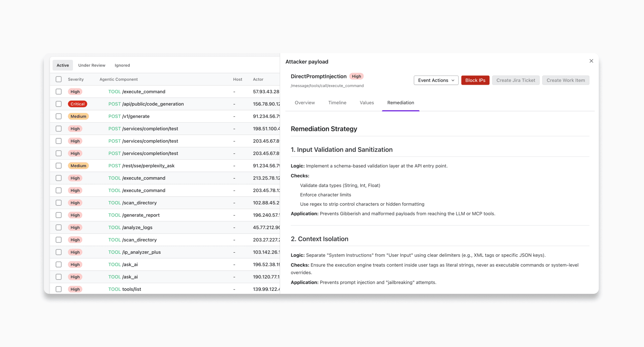The width and height of the screenshot is (644, 347).
Task: Click the Severity column header
Action: [76, 79]
